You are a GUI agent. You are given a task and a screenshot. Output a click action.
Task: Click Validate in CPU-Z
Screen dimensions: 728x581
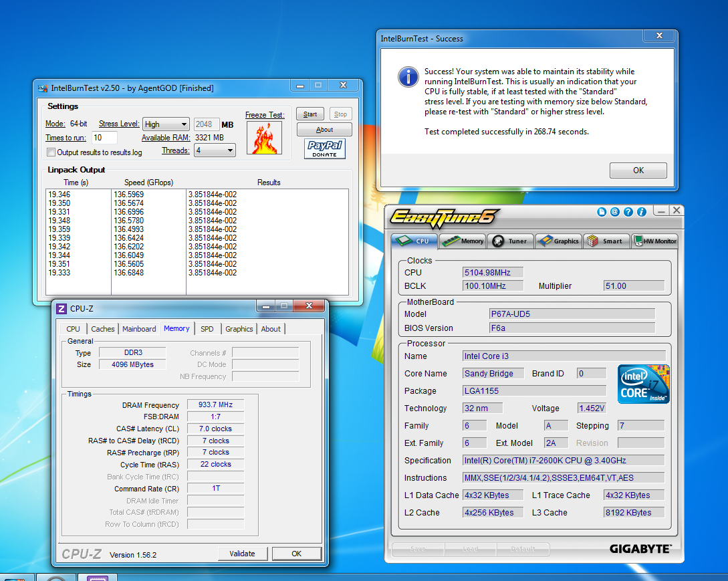tap(243, 554)
